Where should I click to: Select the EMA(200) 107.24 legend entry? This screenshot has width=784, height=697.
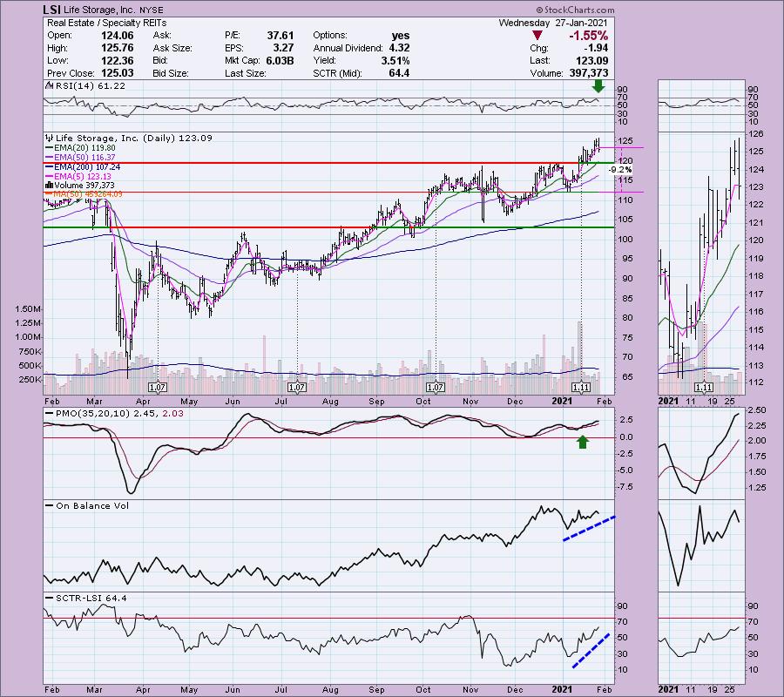click(x=87, y=167)
